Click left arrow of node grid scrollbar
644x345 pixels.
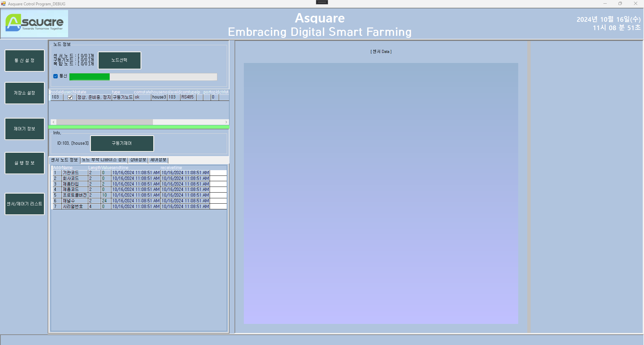(53, 122)
